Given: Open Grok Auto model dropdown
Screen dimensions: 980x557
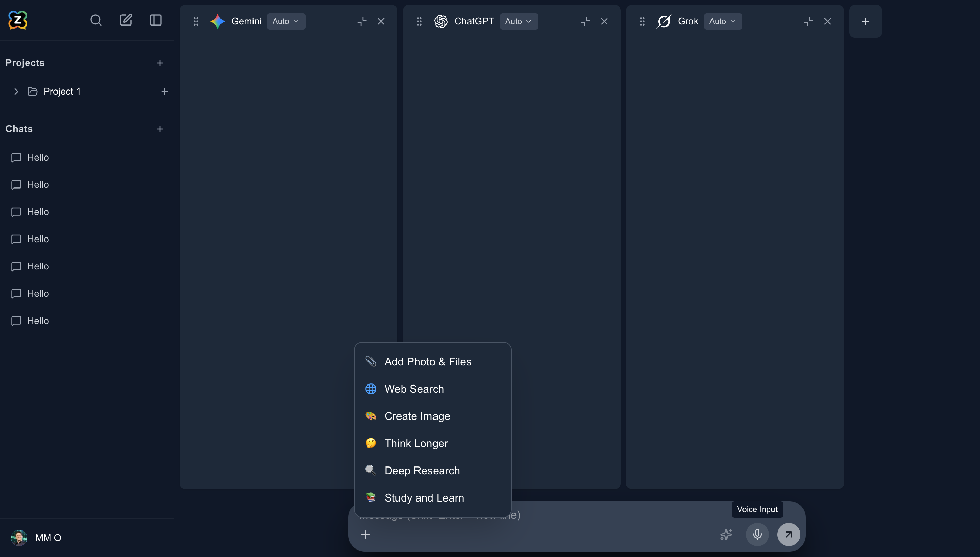Looking at the screenshot, I should click(722, 21).
